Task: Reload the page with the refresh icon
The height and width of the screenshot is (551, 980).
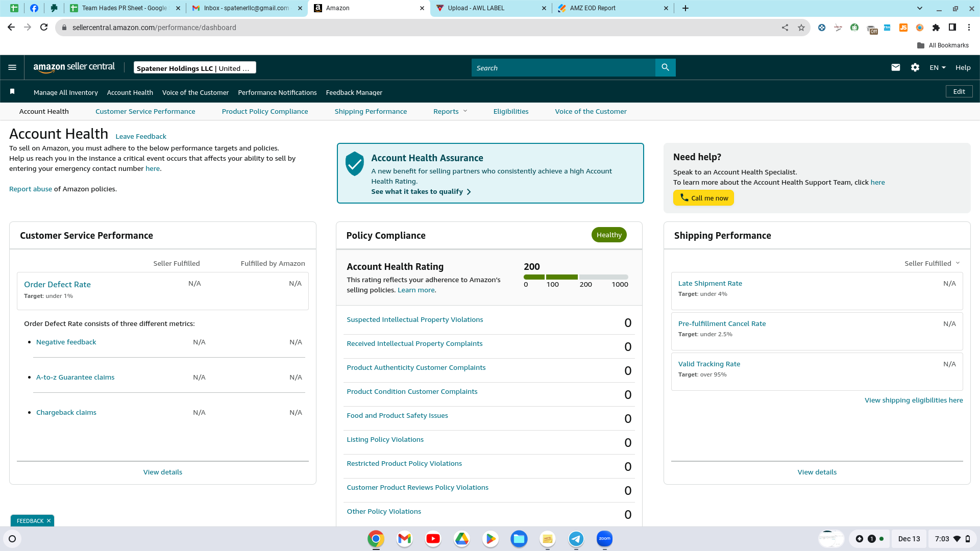Action: tap(44, 28)
